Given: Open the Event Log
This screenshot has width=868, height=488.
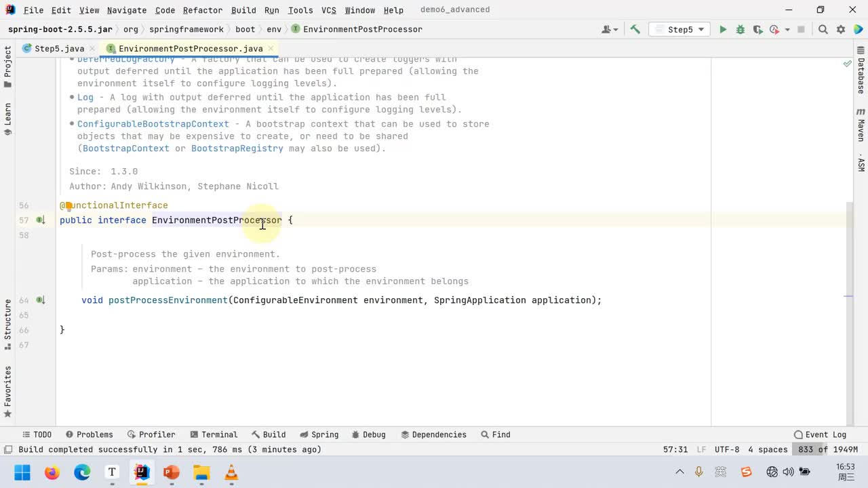Looking at the screenshot, I should (x=820, y=434).
